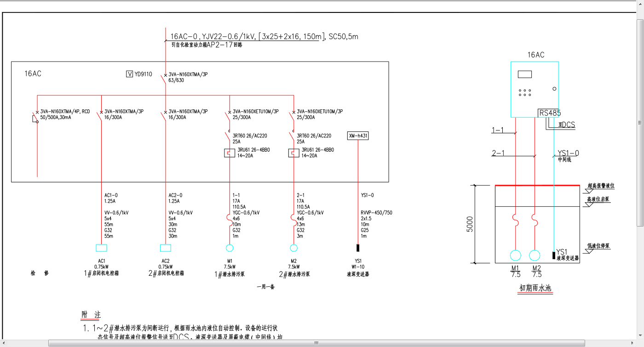Grab the vertical scrollbar thumb

click(x=640, y=123)
